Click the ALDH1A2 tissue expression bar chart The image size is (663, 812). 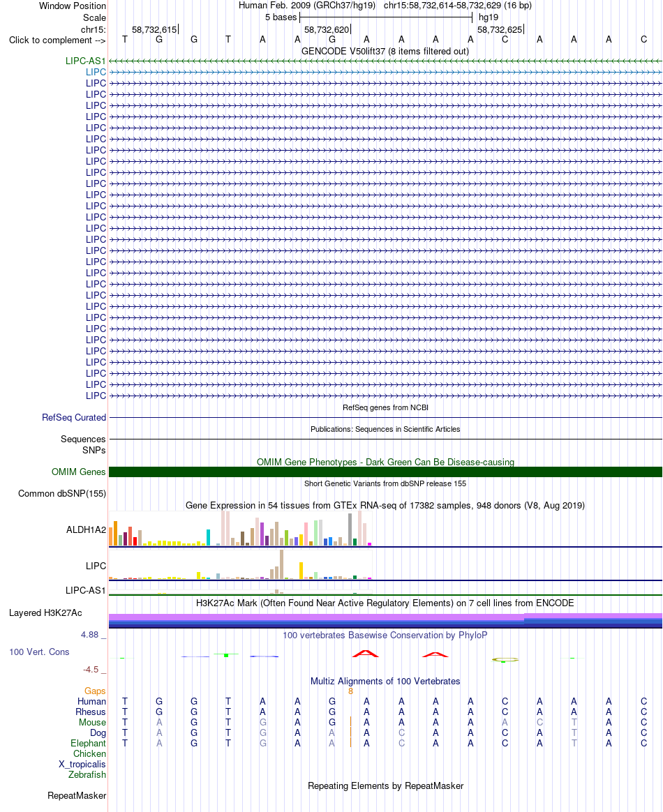click(240, 529)
